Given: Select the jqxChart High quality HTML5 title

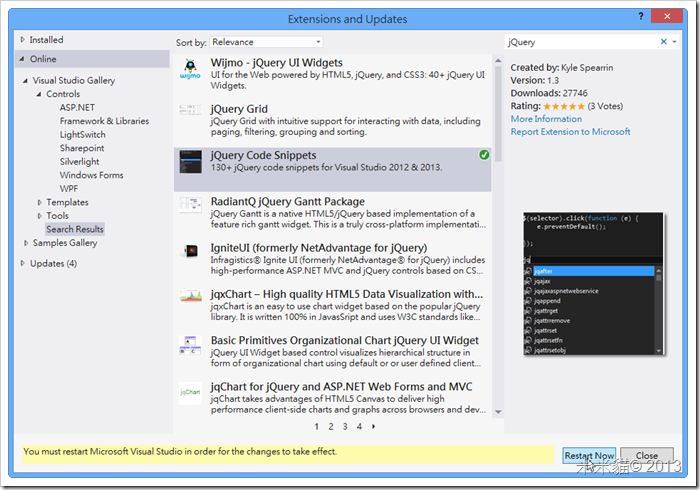Looking at the screenshot, I should point(347,294).
